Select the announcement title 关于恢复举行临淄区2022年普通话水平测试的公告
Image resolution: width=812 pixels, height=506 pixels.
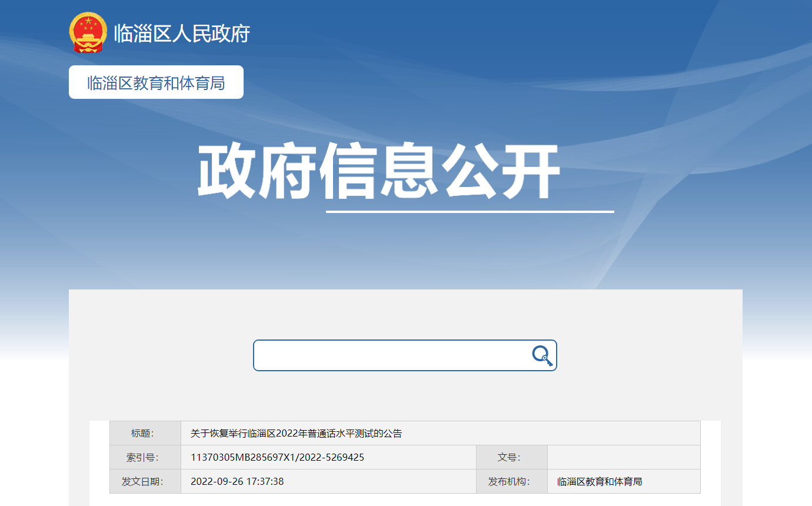(x=296, y=434)
